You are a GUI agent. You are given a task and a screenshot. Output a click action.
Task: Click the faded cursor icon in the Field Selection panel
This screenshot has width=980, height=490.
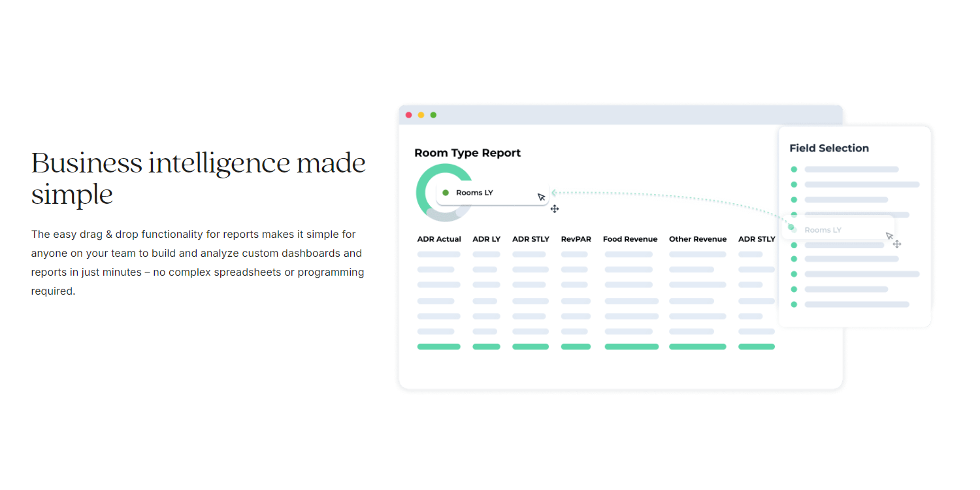coord(889,236)
